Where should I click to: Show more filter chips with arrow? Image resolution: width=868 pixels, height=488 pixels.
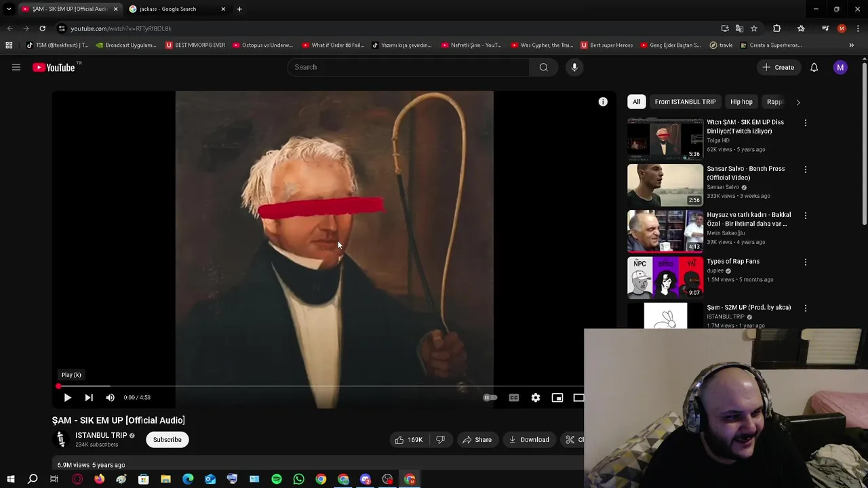797,102
